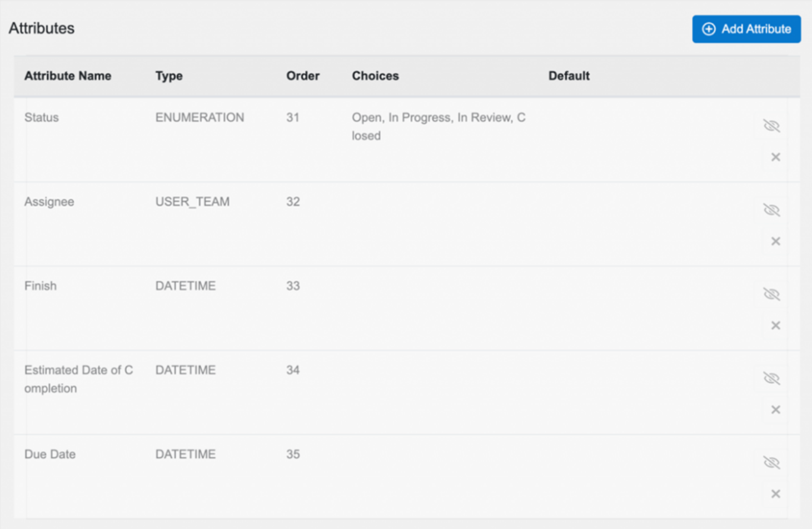Delete the Assignee attribute with the X icon
The image size is (812, 529).
coord(776,241)
